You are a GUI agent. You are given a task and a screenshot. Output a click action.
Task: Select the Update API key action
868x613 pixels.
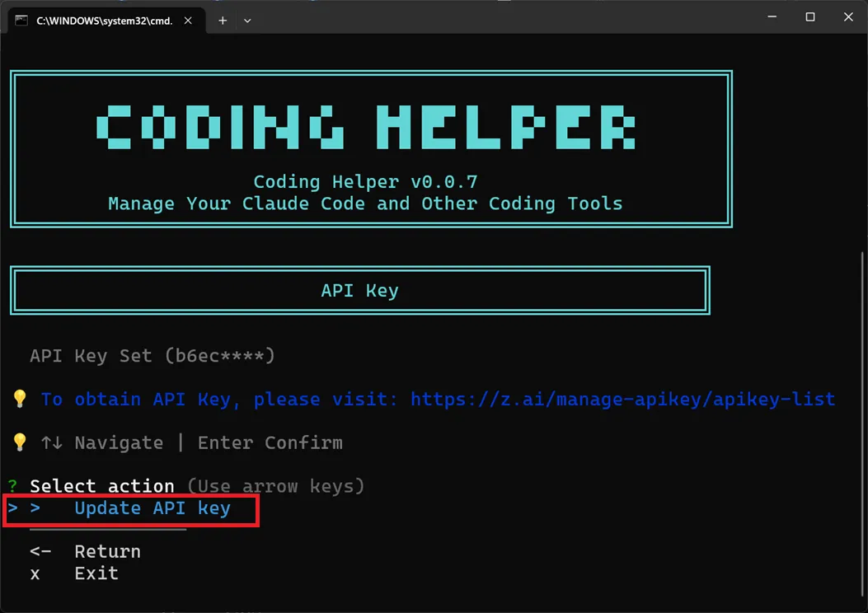click(152, 508)
